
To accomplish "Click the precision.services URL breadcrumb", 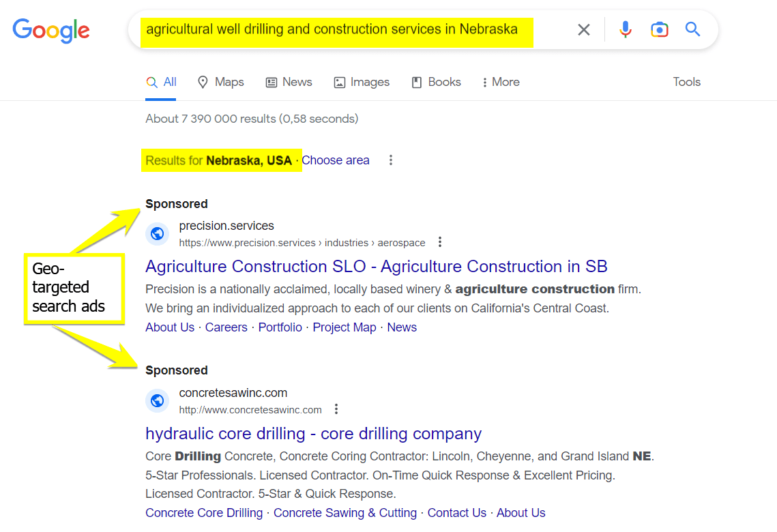I will (x=302, y=243).
